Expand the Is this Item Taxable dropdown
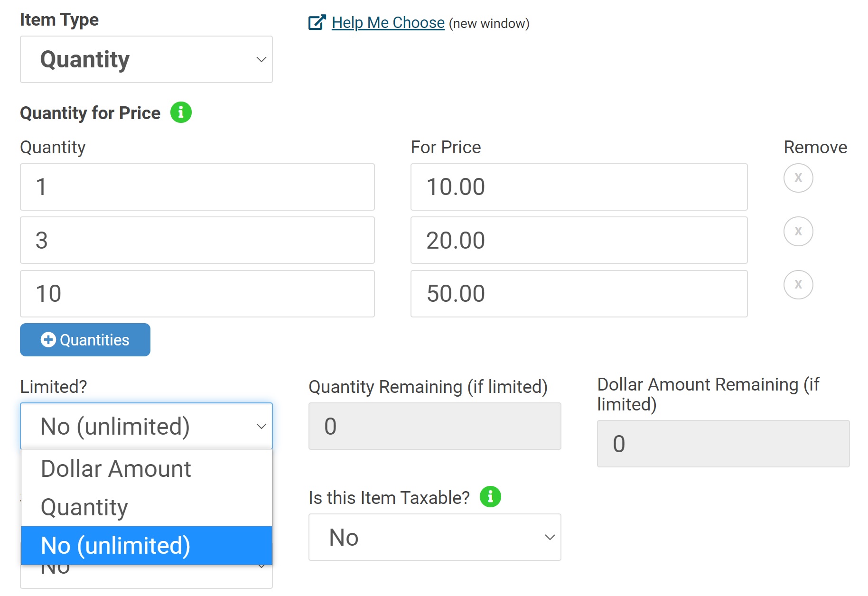Image resolution: width=868 pixels, height=596 pixels. click(x=434, y=537)
